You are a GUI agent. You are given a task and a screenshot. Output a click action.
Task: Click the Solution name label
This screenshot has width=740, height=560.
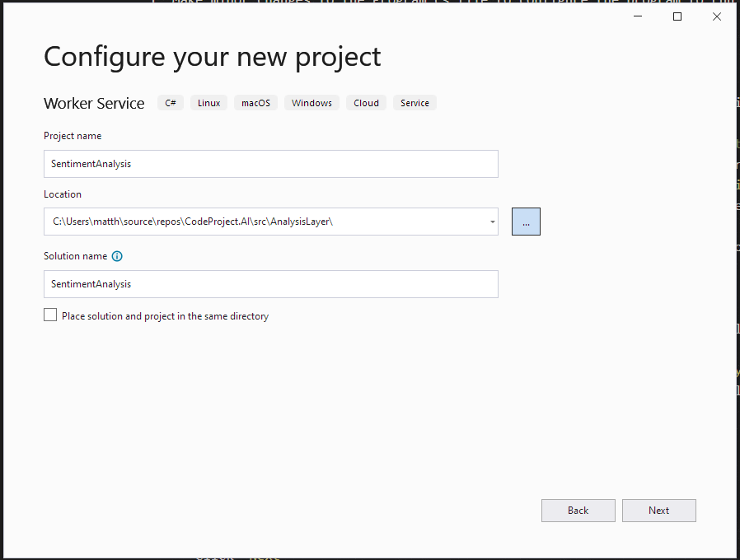[x=76, y=256]
